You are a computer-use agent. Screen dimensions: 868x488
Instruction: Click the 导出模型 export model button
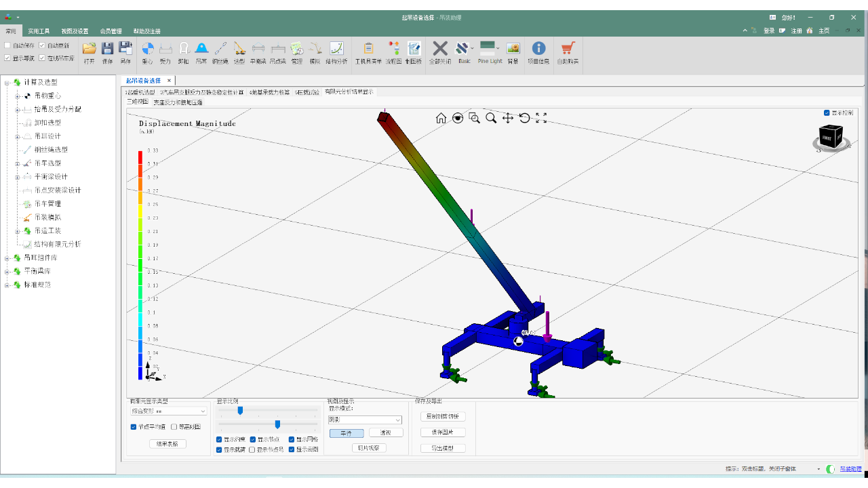[443, 448]
